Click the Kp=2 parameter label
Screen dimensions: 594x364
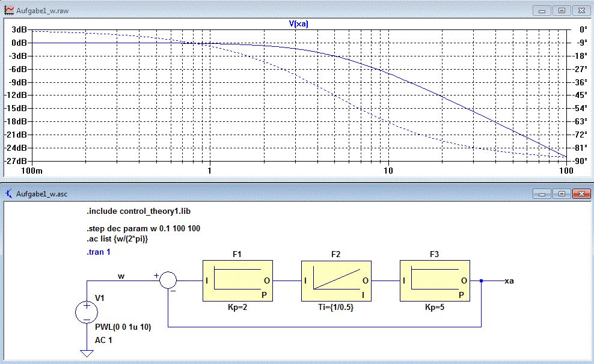point(237,308)
